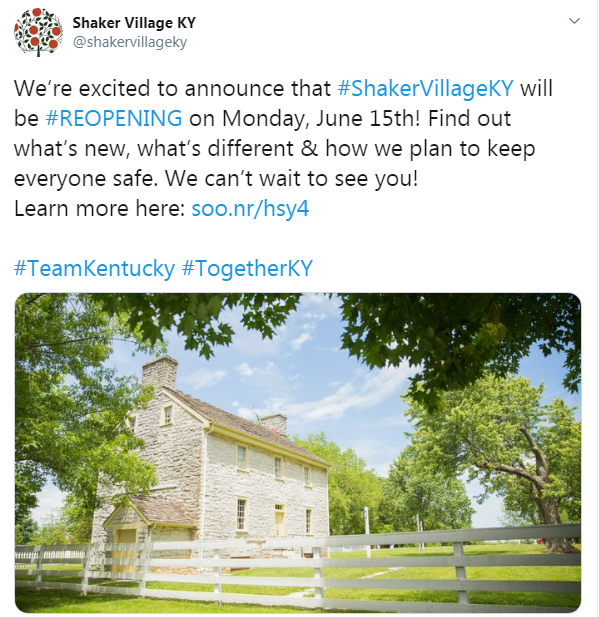View the #TeamKentucky hashtag feed
Image resolution: width=599 pixels, height=617 pixels.
click(x=94, y=268)
